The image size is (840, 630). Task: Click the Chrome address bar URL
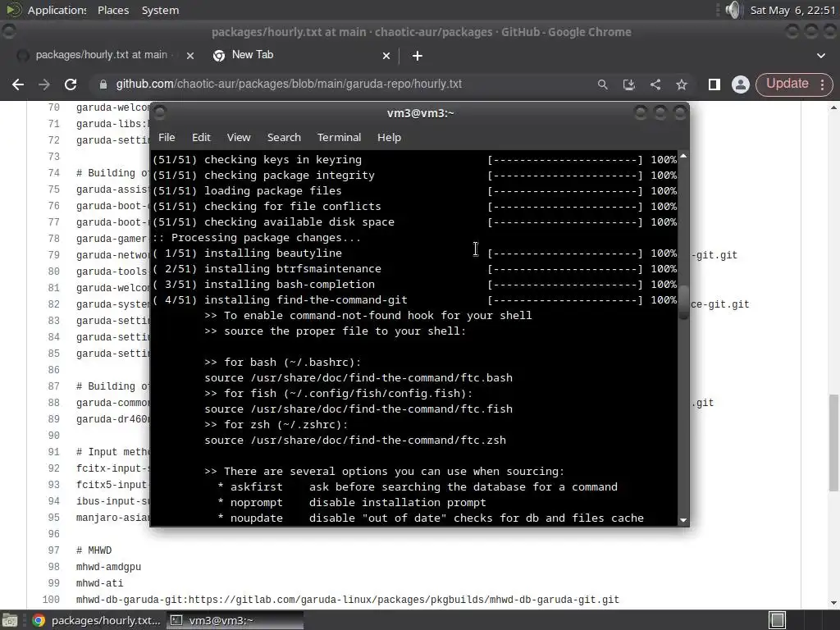click(289, 84)
